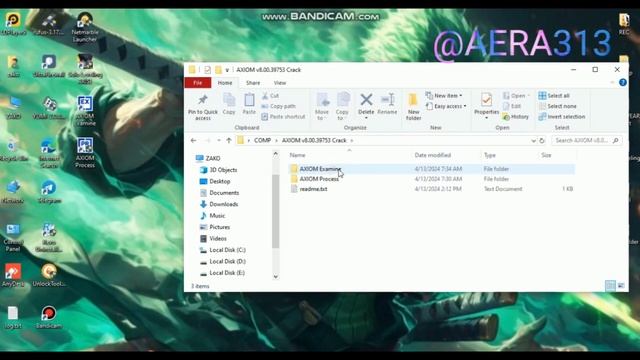Select Local Disk (C:) in navigation

[x=227, y=250]
